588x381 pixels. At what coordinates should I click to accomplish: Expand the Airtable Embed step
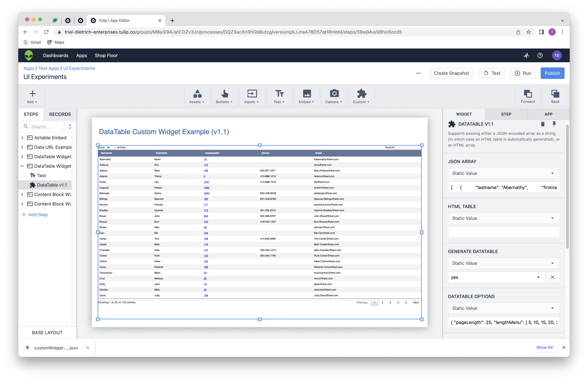(x=22, y=137)
